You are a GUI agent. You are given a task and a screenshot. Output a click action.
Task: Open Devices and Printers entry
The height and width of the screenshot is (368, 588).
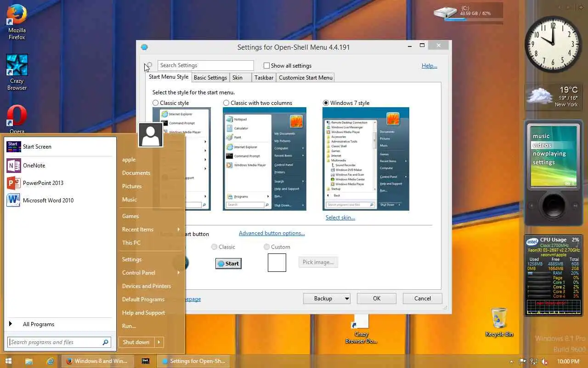point(147,286)
